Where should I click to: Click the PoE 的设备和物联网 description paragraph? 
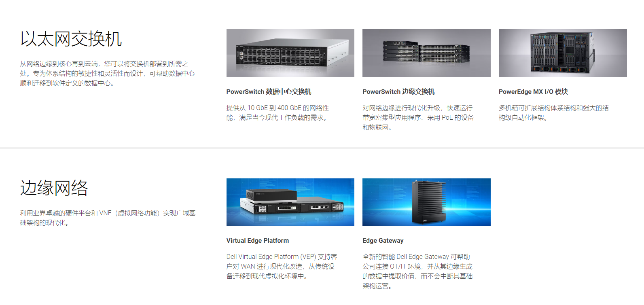418,118
